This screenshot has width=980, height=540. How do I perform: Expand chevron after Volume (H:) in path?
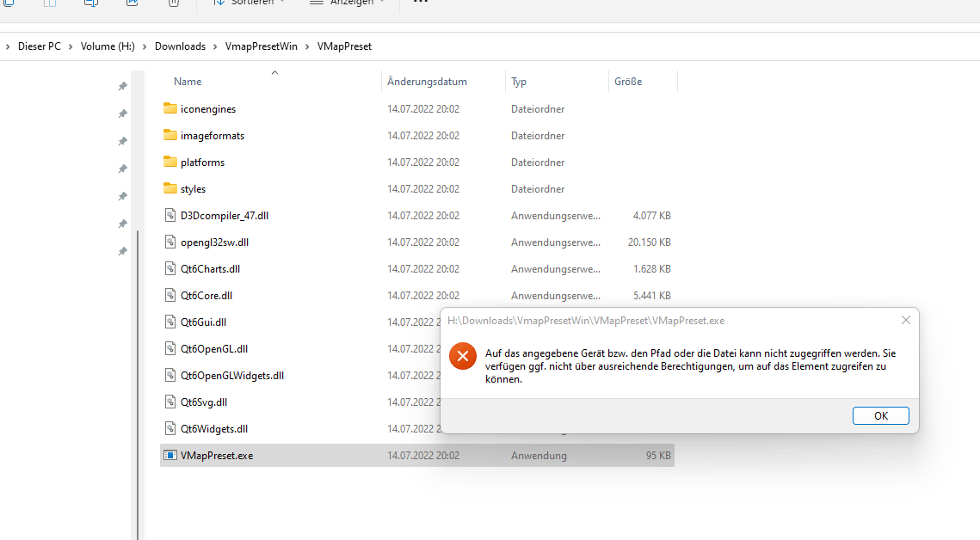[145, 46]
